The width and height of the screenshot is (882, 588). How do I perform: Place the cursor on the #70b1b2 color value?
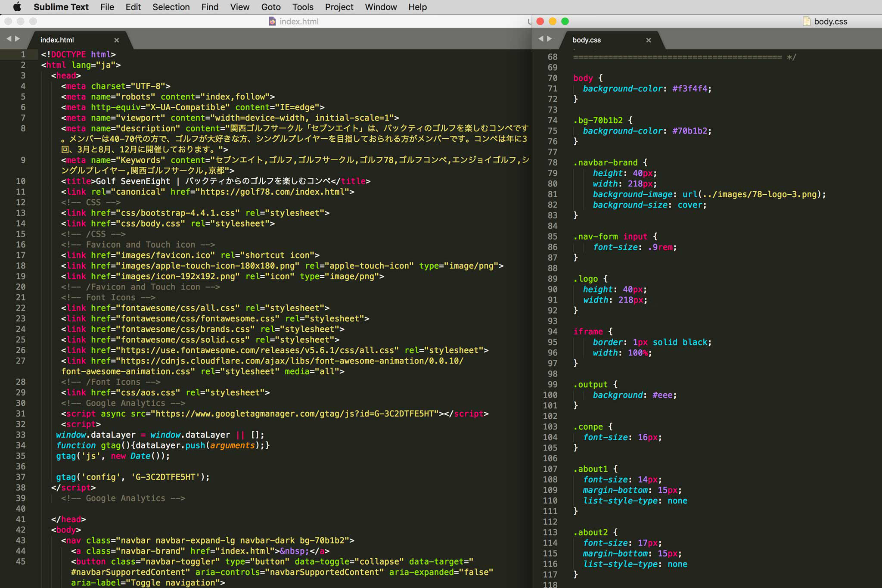[x=689, y=131]
